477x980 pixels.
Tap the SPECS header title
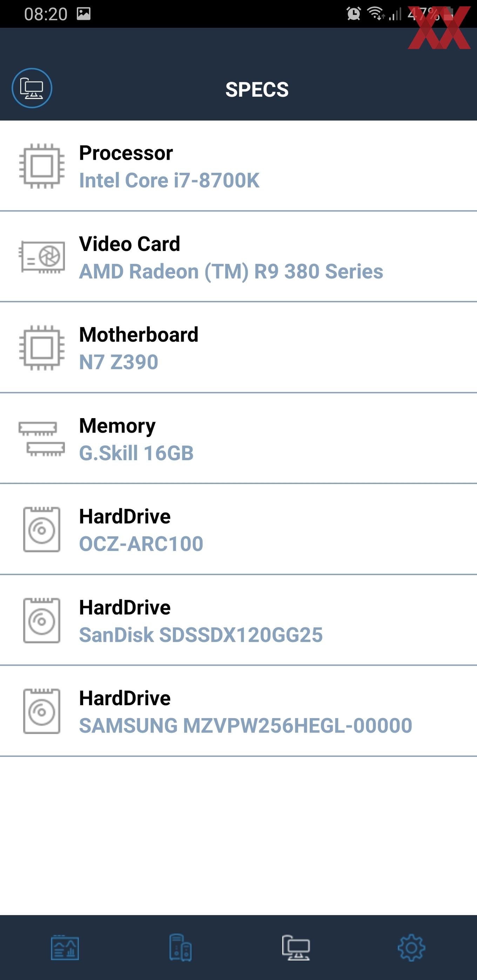[x=257, y=89]
